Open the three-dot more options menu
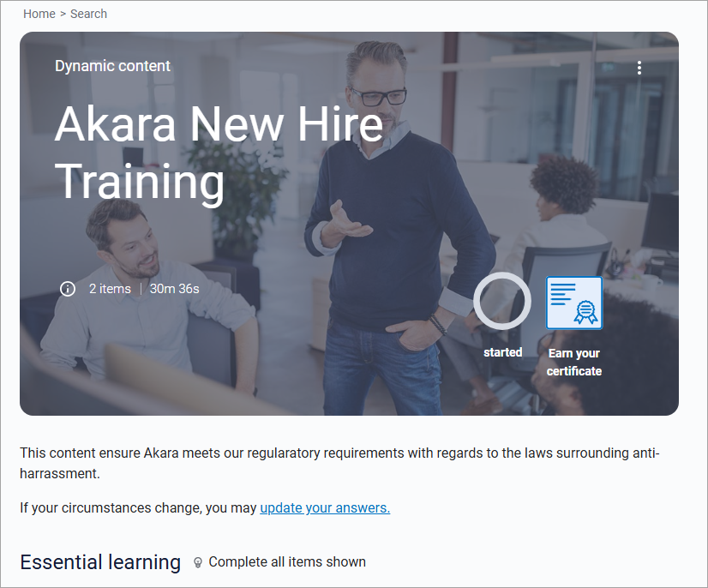The width and height of the screenshot is (708, 588). click(639, 68)
